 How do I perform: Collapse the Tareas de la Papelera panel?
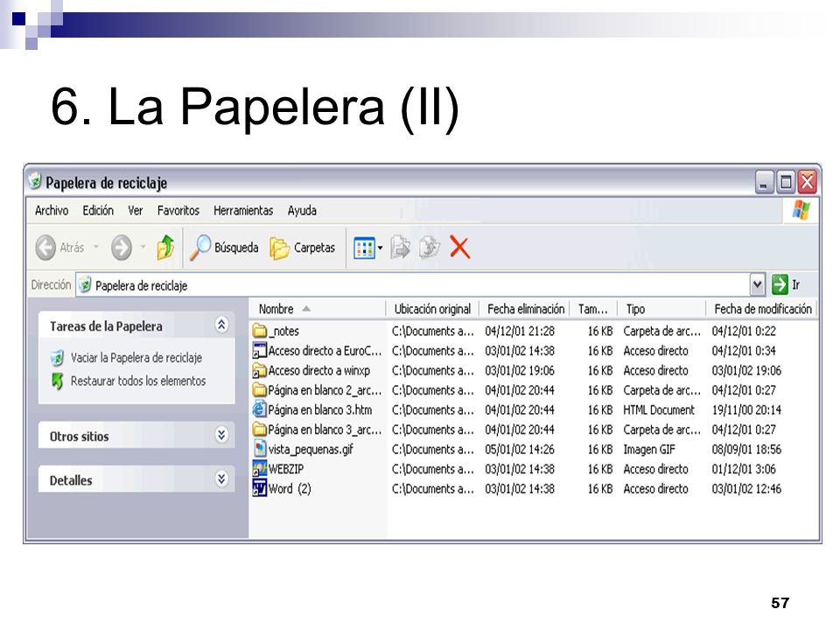[x=221, y=325]
